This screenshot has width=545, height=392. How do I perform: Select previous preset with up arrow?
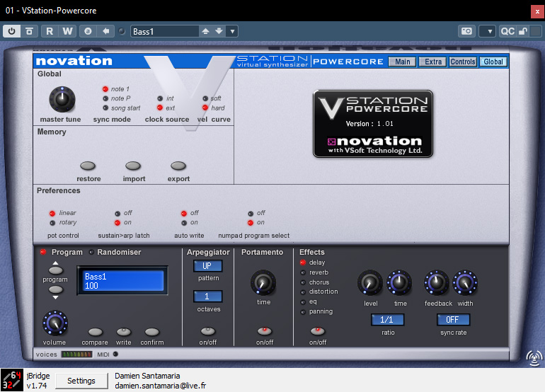[x=205, y=31]
